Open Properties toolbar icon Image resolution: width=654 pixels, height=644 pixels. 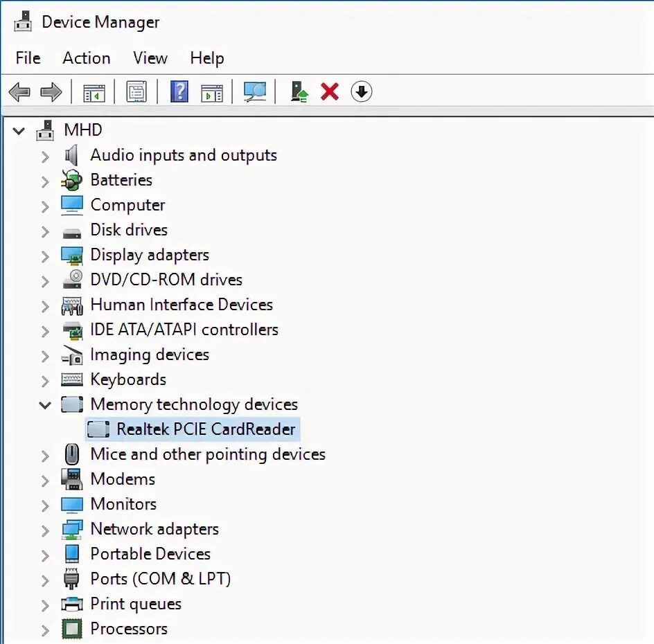click(x=136, y=91)
